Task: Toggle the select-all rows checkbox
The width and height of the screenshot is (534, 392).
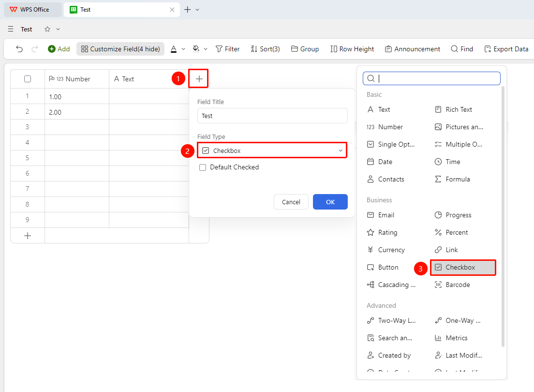Action: point(28,79)
